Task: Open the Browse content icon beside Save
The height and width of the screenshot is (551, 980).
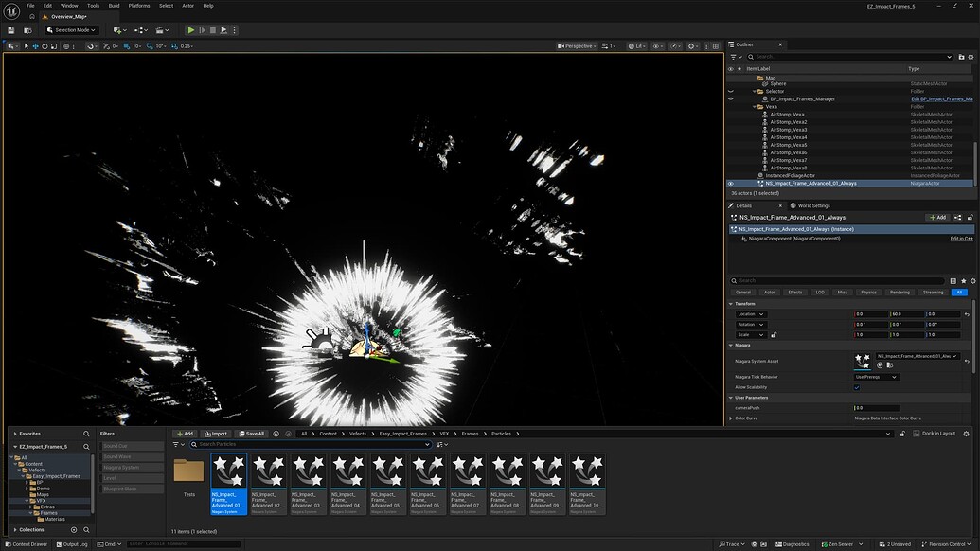Action: tap(27, 30)
